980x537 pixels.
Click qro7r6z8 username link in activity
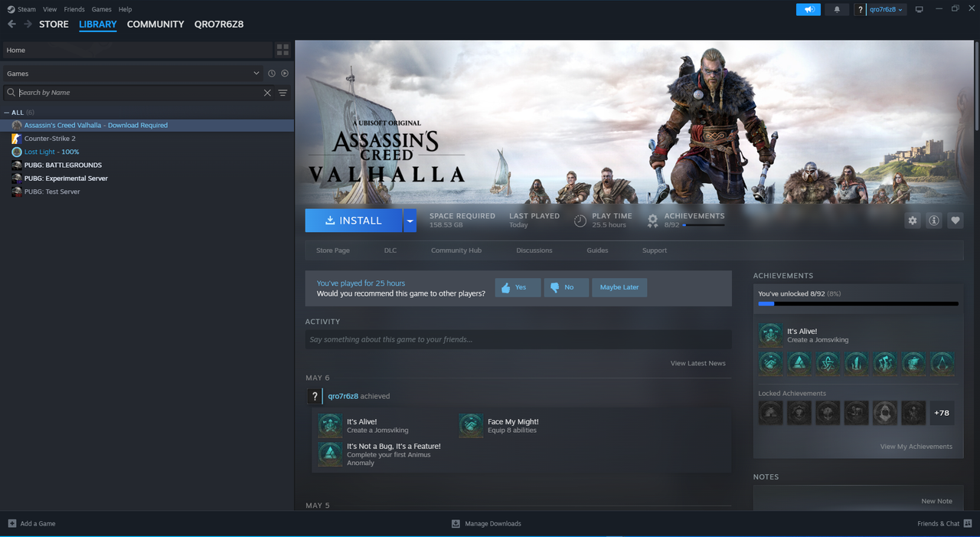(343, 396)
